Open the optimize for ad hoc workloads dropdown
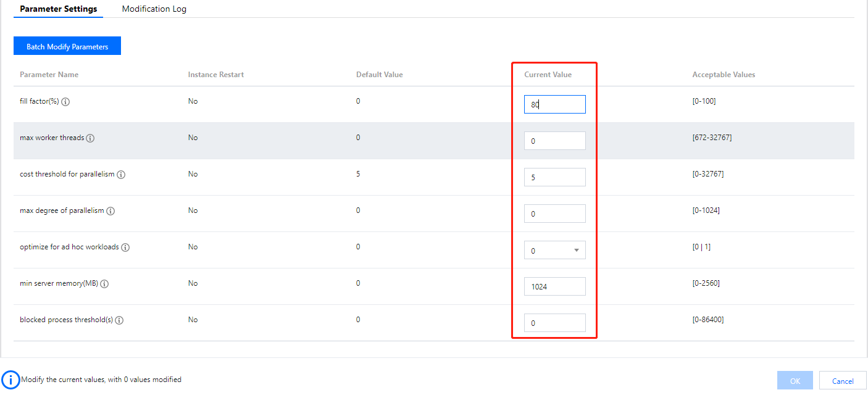Viewport: 868px width, 395px height. pos(554,250)
